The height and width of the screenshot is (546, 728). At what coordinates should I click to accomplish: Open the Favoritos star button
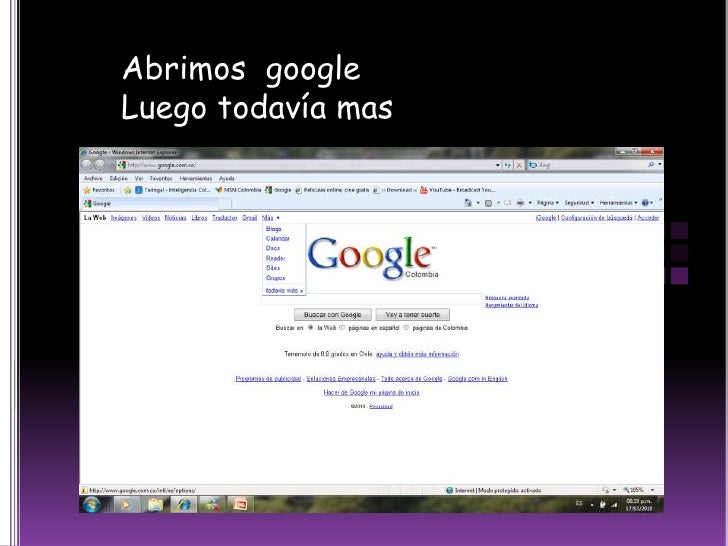coord(99,190)
